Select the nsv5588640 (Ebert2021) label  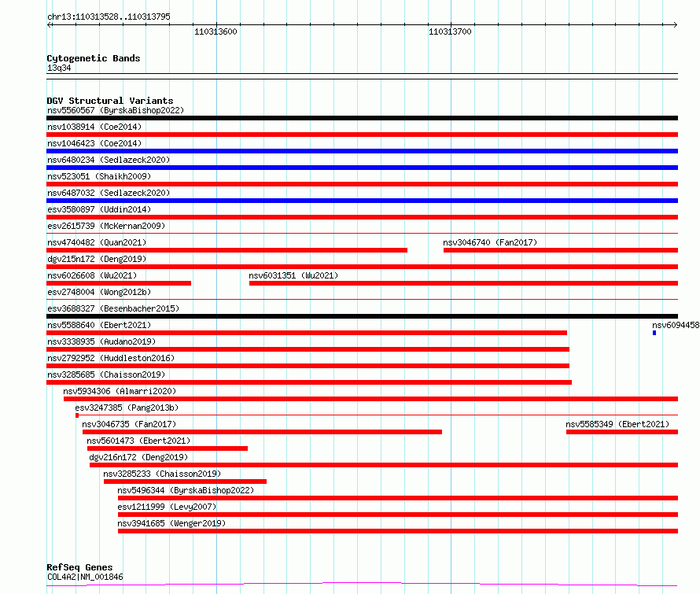[x=99, y=325]
